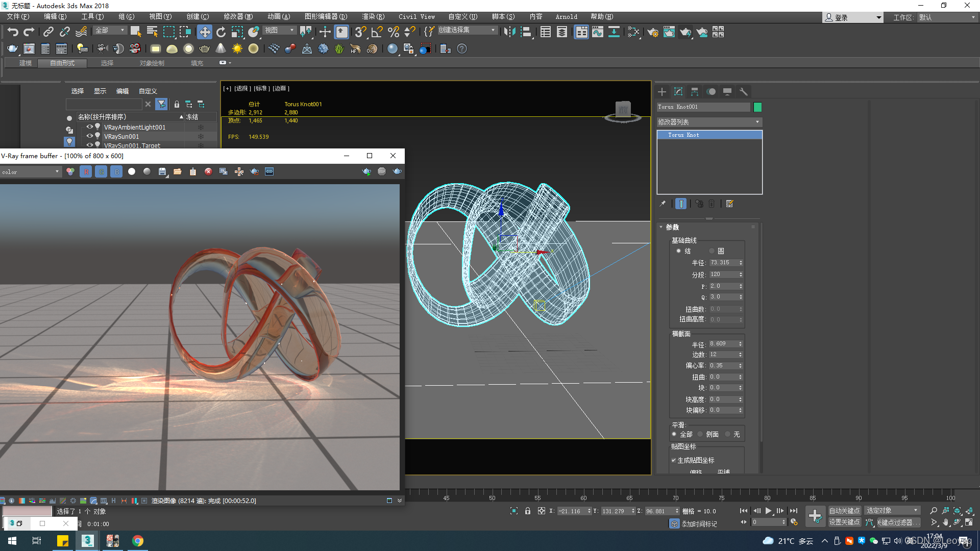Switch to the 自由形式 ribbon tab

coord(62,63)
